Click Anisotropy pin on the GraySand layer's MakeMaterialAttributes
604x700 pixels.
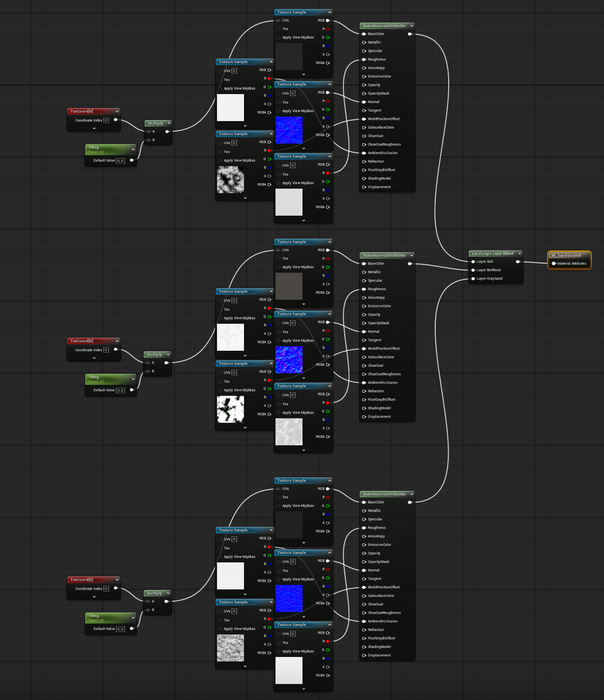pyautogui.click(x=364, y=536)
